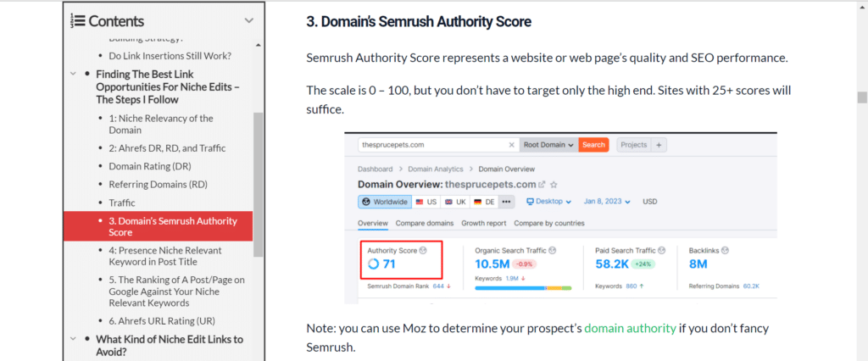Image resolution: width=868 pixels, height=361 pixels.
Task: Open the Desktop device dropdown
Action: pyautogui.click(x=549, y=202)
